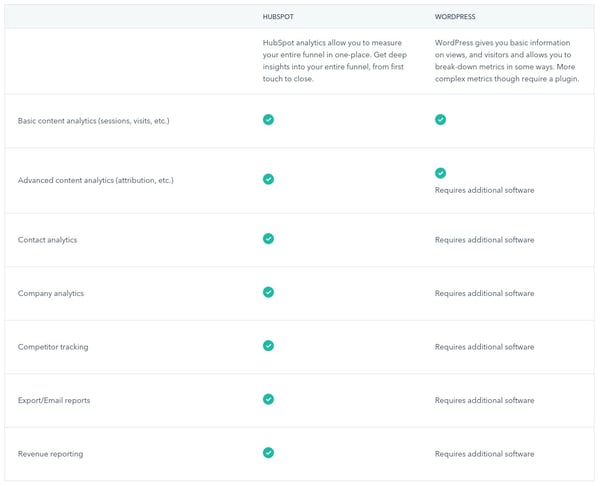Click the 'Revenue reporting' row label
Screen dimensions: 600x486
pyautogui.click(x=51, y=454)
